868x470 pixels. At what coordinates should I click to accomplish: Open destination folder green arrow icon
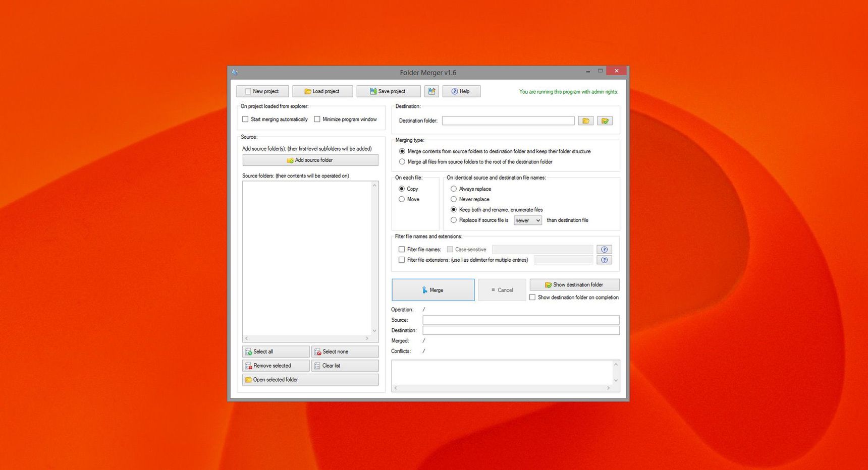(x=605, y=121)
